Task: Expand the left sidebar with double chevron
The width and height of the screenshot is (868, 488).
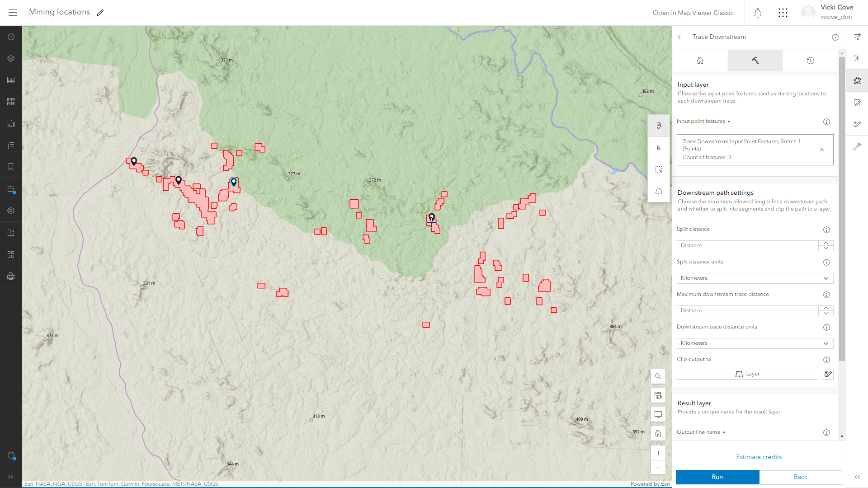Action: 11,477
